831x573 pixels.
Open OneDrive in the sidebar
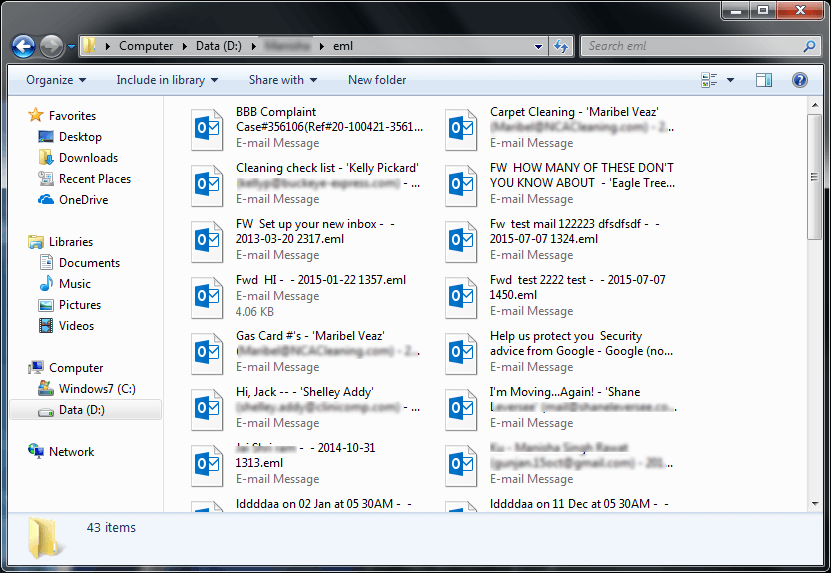click(x=73, y=200)
